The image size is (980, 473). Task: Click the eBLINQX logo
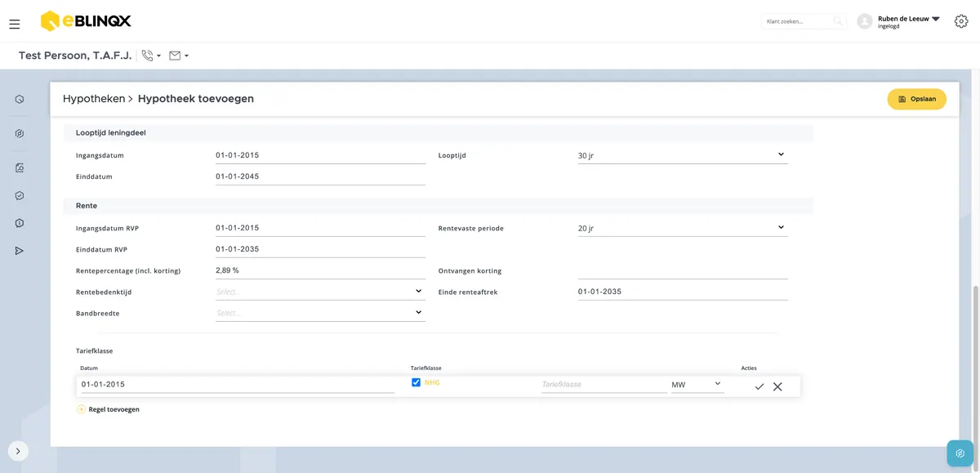tap(86, 21)
